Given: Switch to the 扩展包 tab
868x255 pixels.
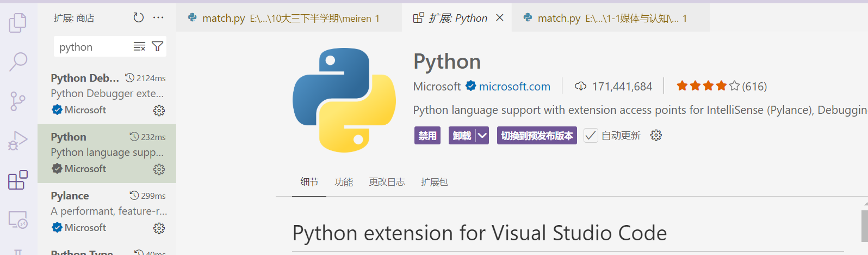Looking at the screenshot, I should (435, 182).
